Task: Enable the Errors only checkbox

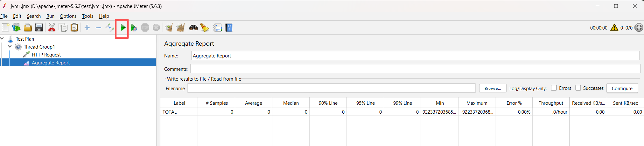Action: click(x=554, y=88)
